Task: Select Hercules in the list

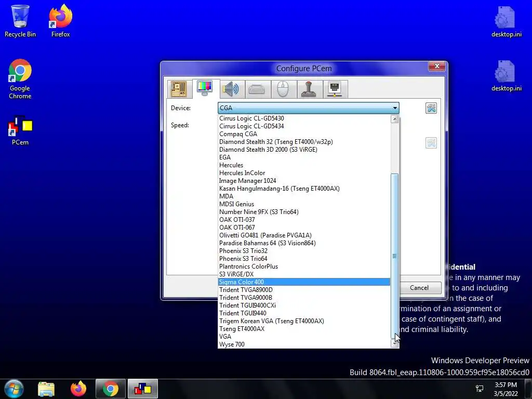Action: click(x=304, y=165)
